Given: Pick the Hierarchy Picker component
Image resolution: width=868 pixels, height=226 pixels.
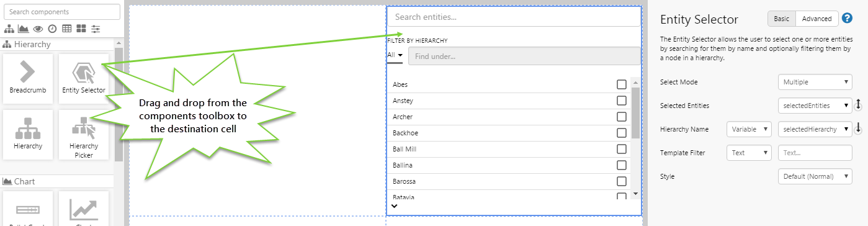Looking at the screenshot, I should click(83, 134).
